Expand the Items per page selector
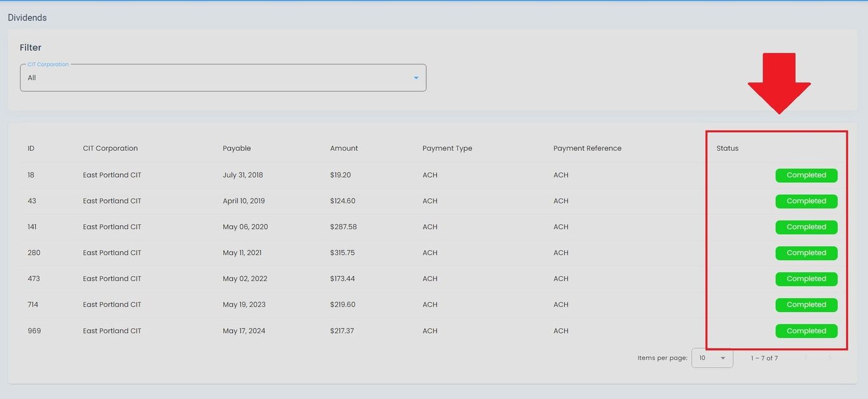The image size is (868, 399). pos(712,358)
